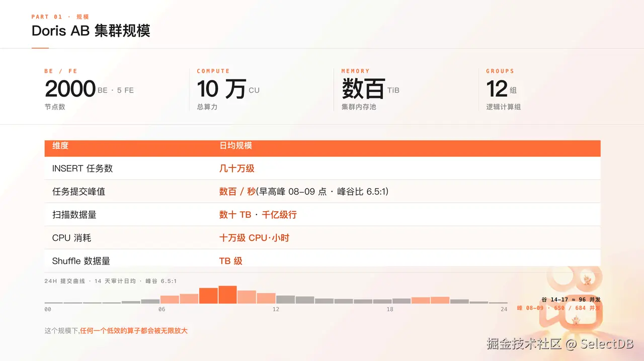Click the "GROUPS" stat heading
The height and width of the screenshot is (361, 644).
(500, 71)
